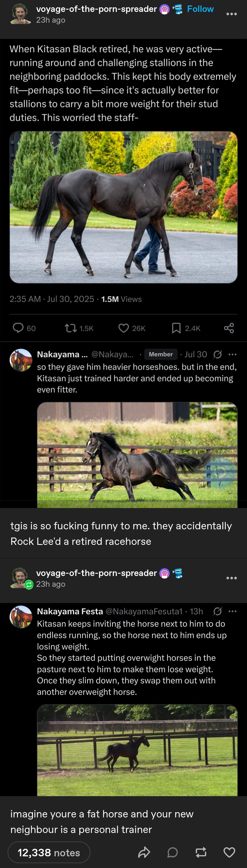Follow voyage-of-the-porn-spreader blog

(200, 9)
